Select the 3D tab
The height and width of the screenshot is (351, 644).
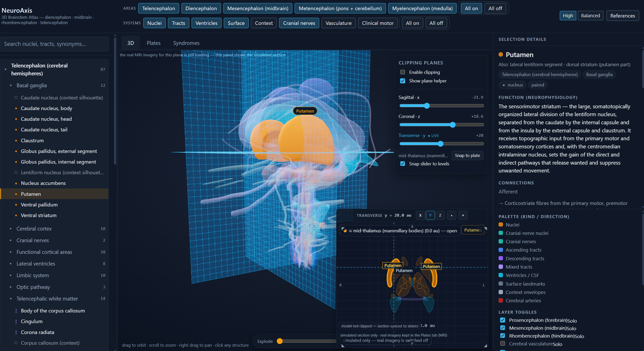(x=131, y=43)
